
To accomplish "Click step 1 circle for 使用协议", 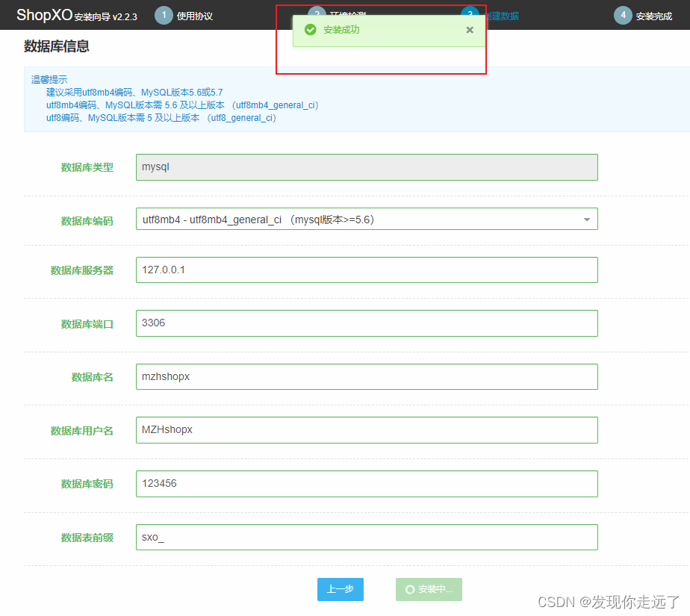I will click(164, 16).
